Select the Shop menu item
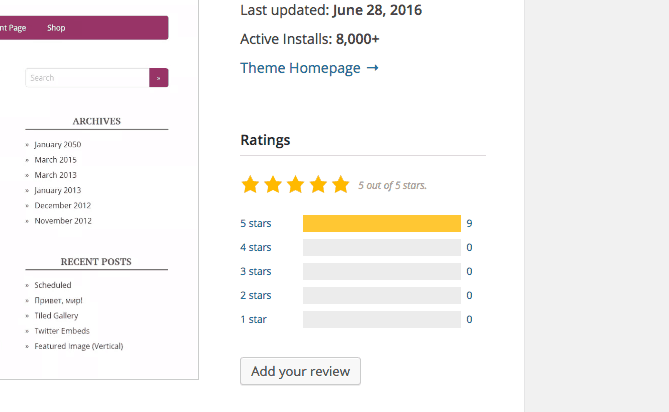 coord(56,28)
